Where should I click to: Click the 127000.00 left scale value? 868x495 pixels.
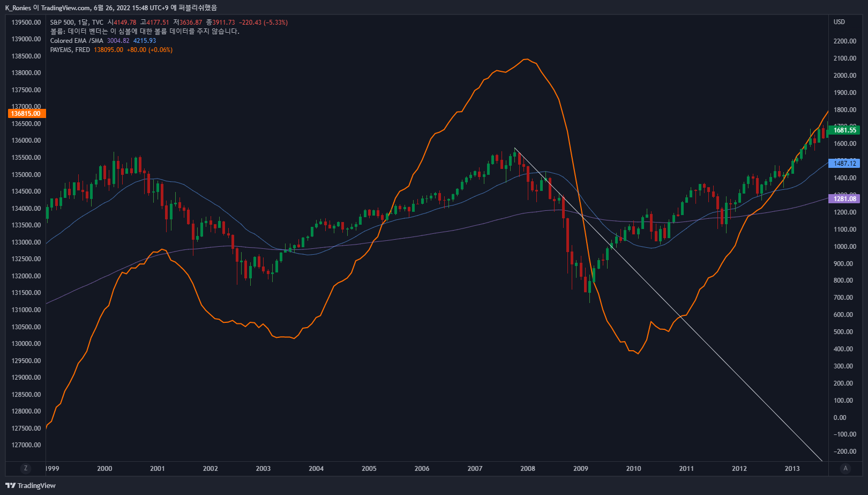point(26,445)
